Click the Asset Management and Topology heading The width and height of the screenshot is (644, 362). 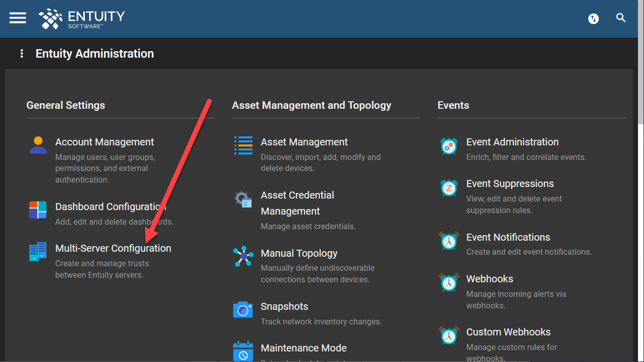pos(311,105)
